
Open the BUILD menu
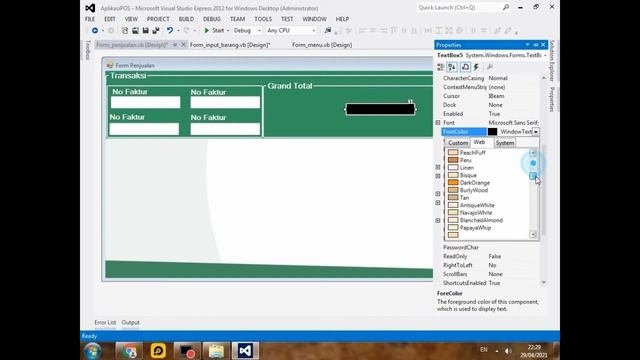click(x=186, y=19)
